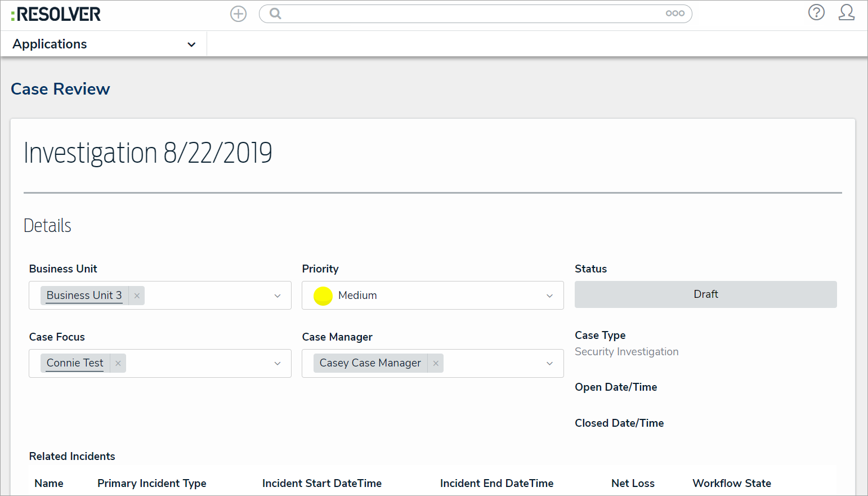868x496 pixels.
Task: Remove Casey Case Manager tag
Action: tap(436, 363)
